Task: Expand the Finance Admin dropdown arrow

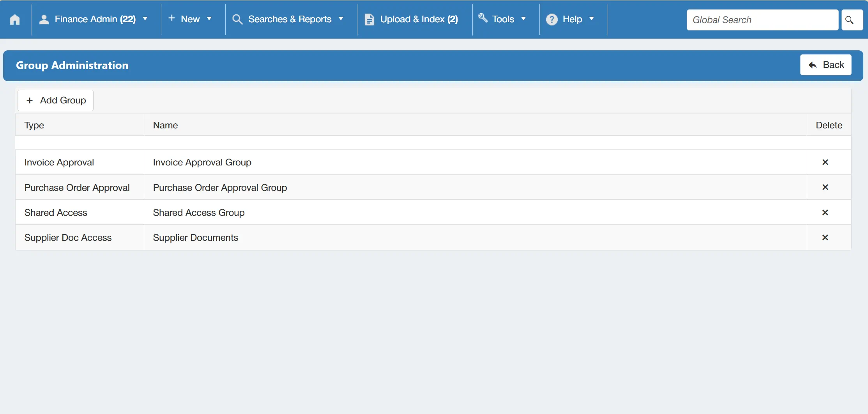Action: 145,19
